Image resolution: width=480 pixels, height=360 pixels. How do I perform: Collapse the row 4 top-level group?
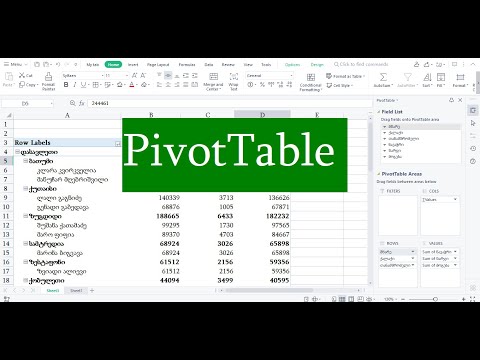(17, 152)
